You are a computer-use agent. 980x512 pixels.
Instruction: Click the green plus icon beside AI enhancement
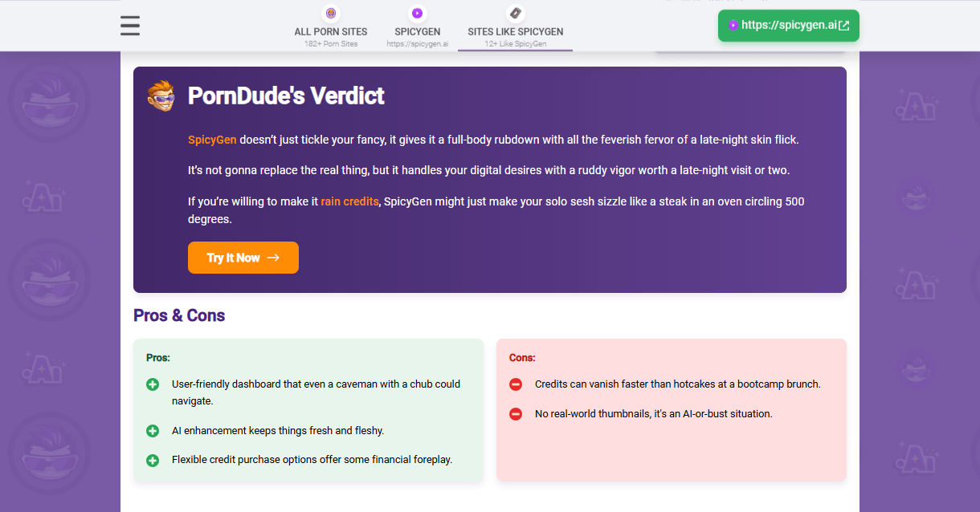153,431
